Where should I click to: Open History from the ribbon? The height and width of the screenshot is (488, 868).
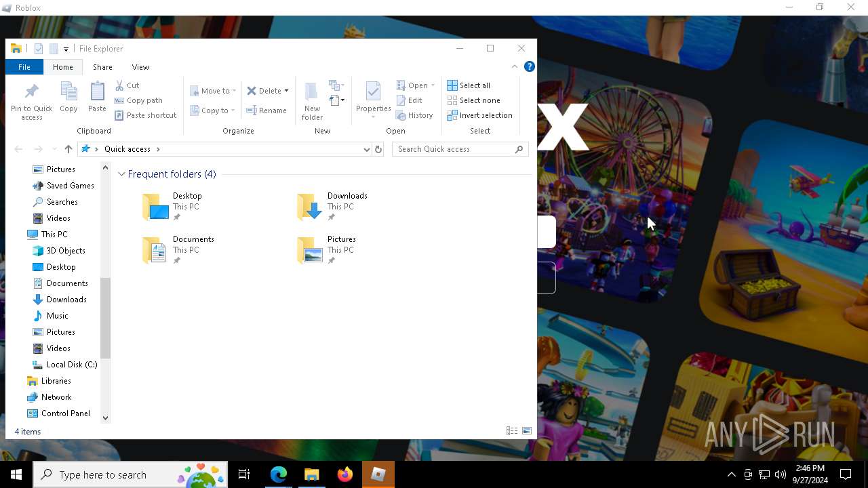tap(414, 115)
